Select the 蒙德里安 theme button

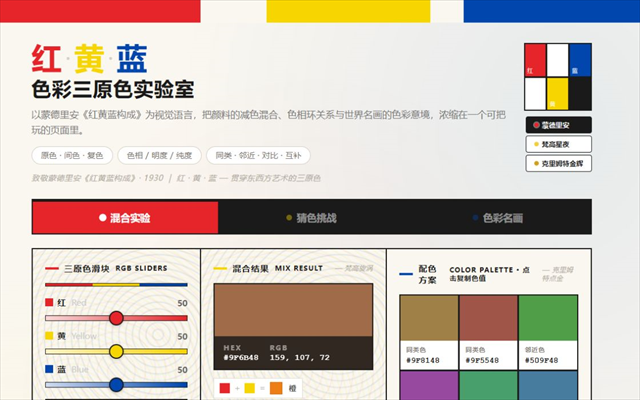pos(558,125)
